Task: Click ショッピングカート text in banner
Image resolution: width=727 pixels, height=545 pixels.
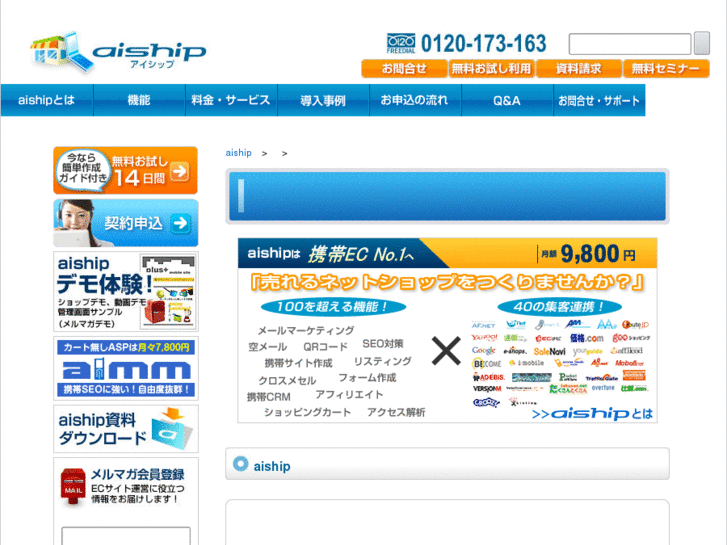Action: tap(307, 412)
